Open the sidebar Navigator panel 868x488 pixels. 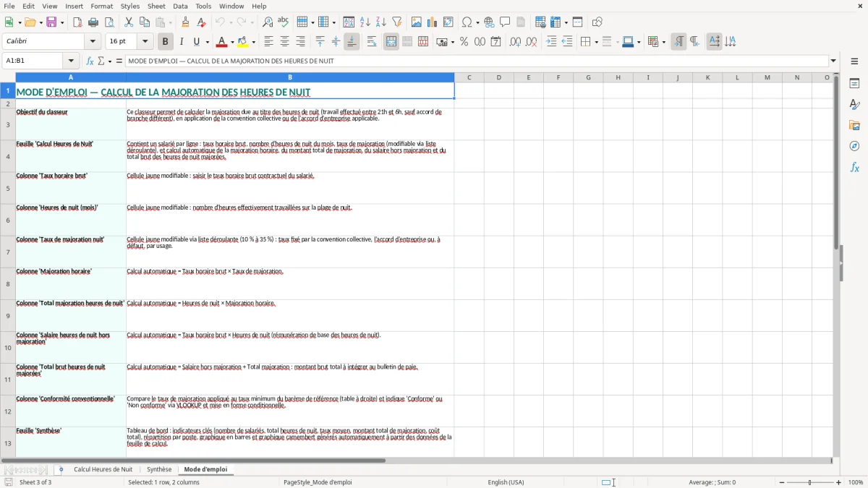click(x=855, y=146)
